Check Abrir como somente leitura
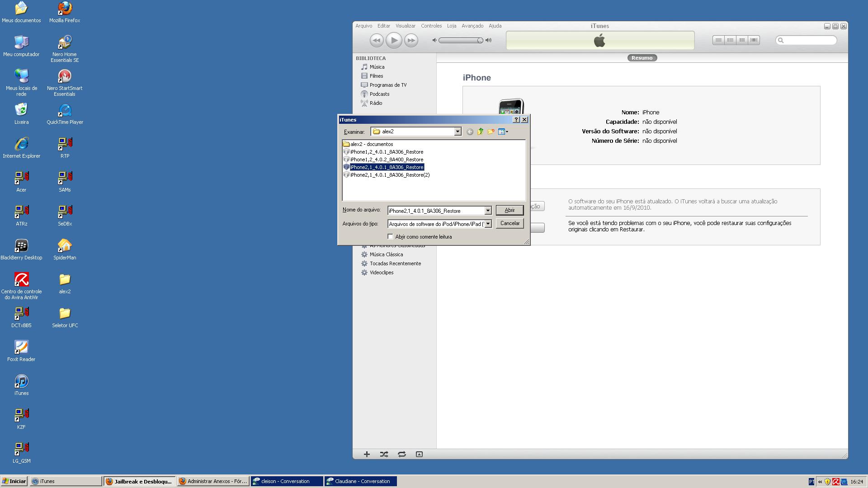The height and width of the screenshot is (488, 868). 391,237
